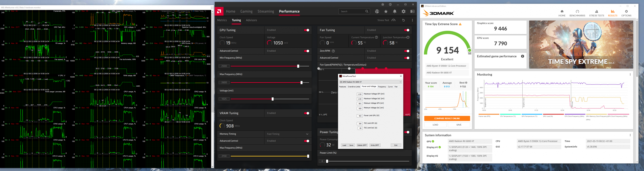Launch the Stress Test gauge icon
The image size is (644, 171).
click(393, 20)
